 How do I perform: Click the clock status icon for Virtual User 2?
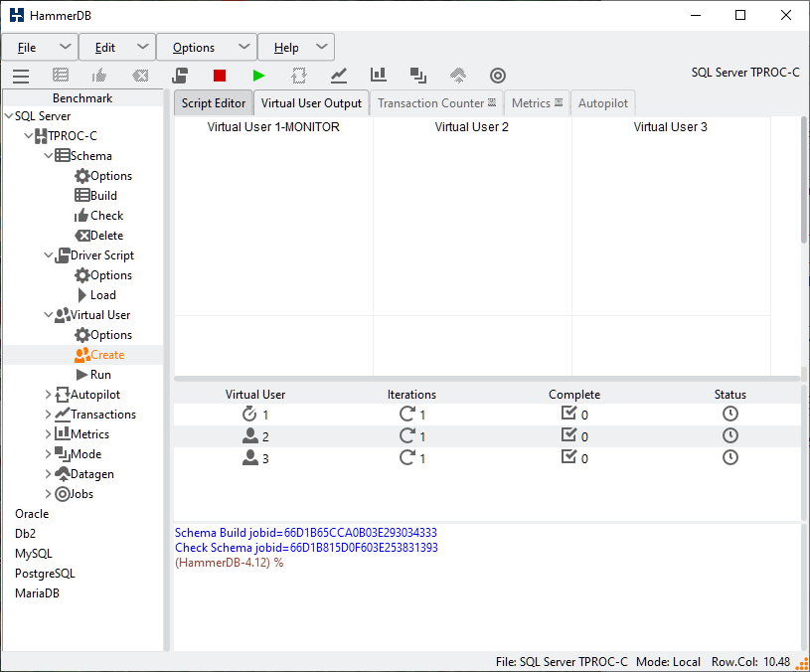729,435
